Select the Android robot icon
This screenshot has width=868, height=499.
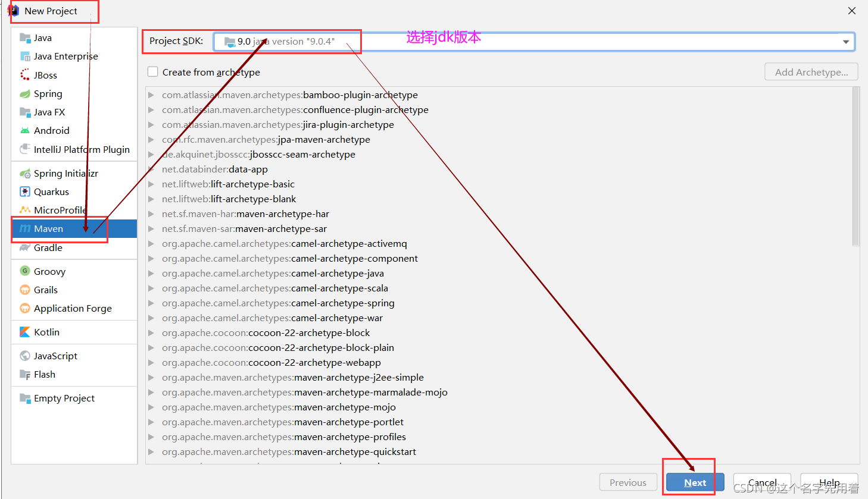[25, 130]
